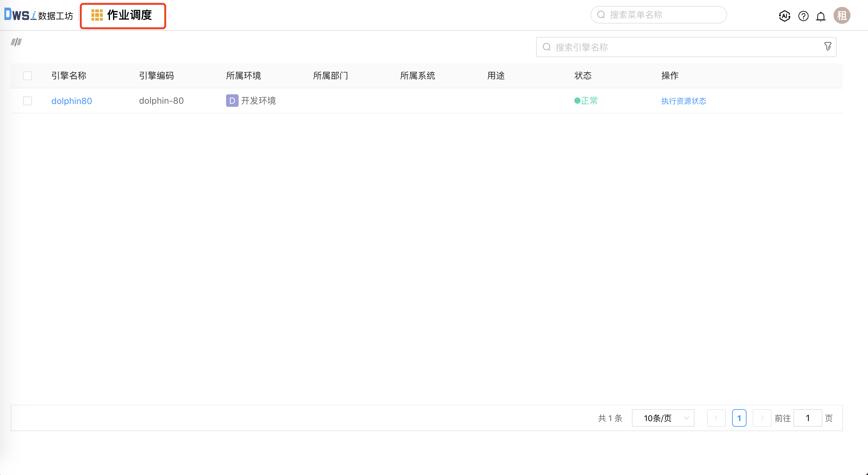Open the filter funnel icon
This screenshot has height=475, width=868.
(828, 46)
